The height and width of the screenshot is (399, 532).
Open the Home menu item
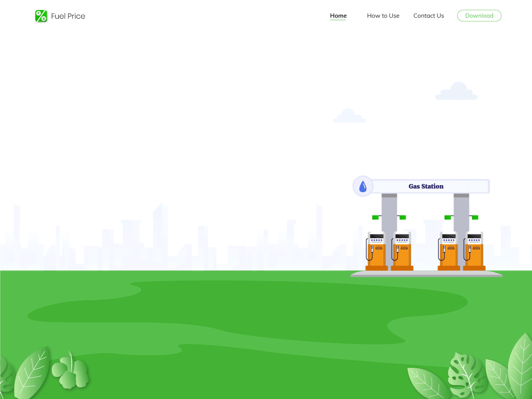338,16
